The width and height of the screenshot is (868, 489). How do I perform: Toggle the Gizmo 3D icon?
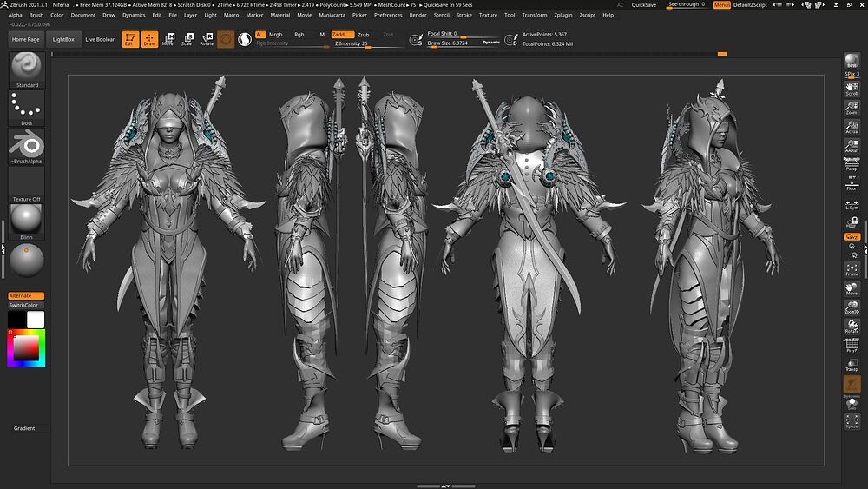[x=226, y=39]
